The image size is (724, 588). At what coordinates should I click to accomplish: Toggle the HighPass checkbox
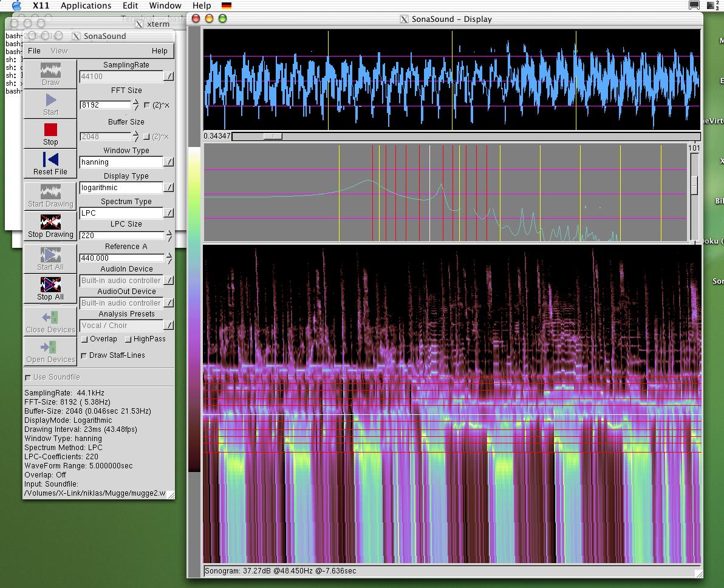(x=128, y=340)
